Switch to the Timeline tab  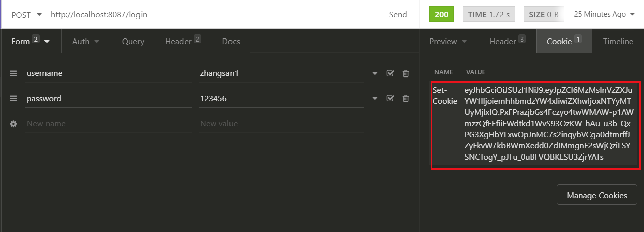(618, 42)
